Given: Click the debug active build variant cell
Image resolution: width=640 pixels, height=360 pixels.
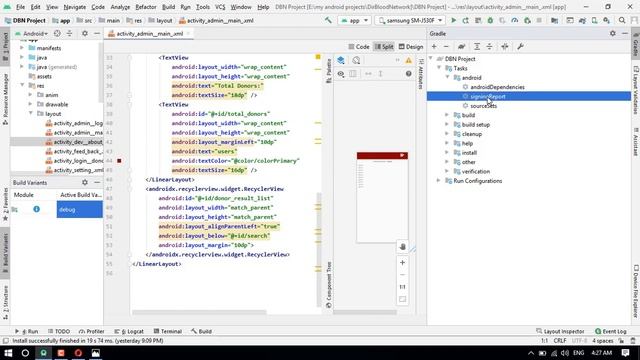Looking at the screenshot, I should (x=80, y=209).
